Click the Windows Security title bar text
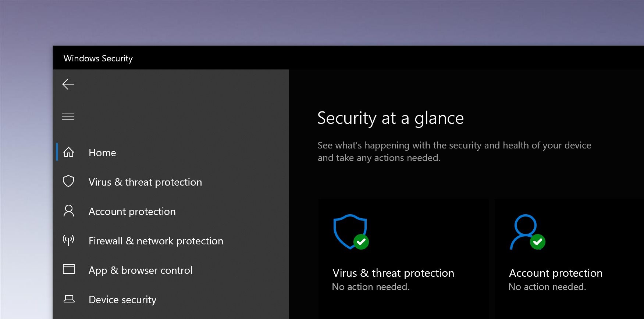The height and width of the screenshot is (319, 644). 98,58
